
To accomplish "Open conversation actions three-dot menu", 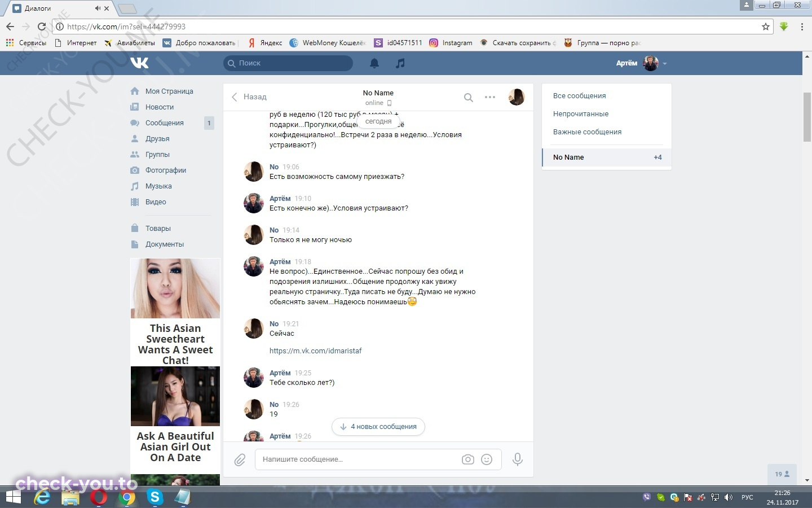I will point(490,97).
